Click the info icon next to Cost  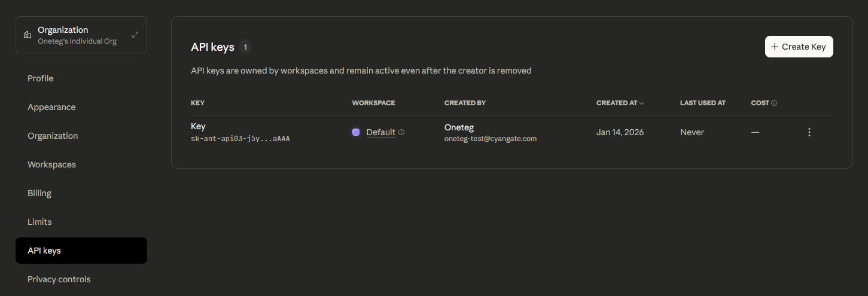coord(774,103)
